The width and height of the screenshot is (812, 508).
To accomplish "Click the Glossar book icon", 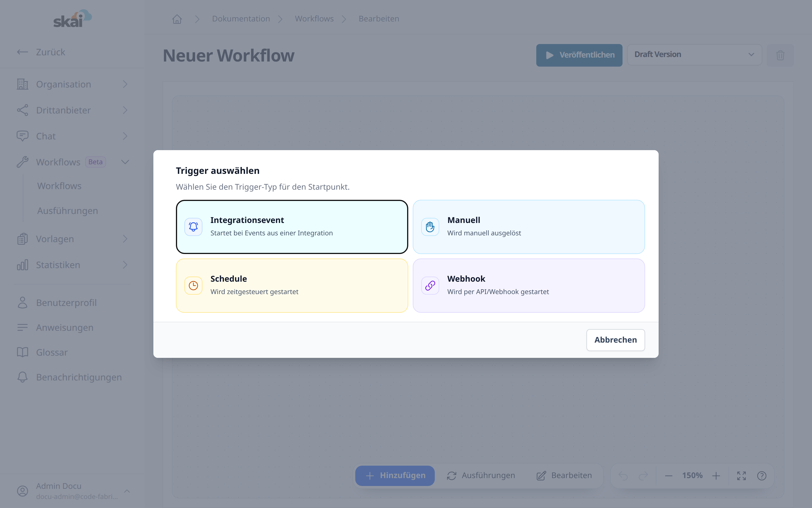I will pyautogui.click(x=23, y=352).
